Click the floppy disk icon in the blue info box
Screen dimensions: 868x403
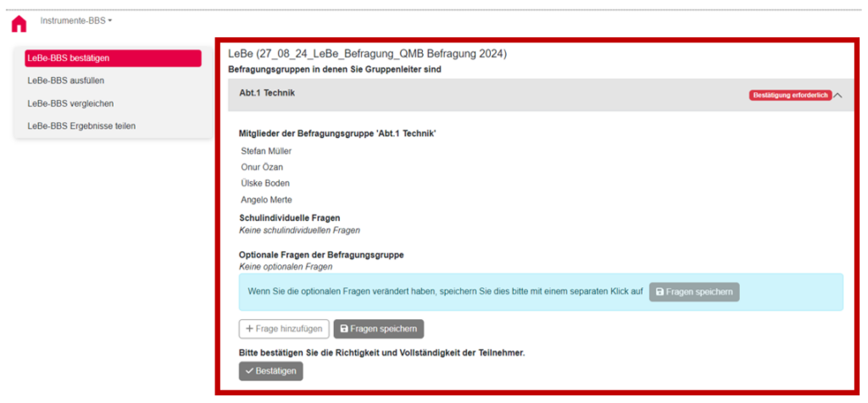(660, 292)
